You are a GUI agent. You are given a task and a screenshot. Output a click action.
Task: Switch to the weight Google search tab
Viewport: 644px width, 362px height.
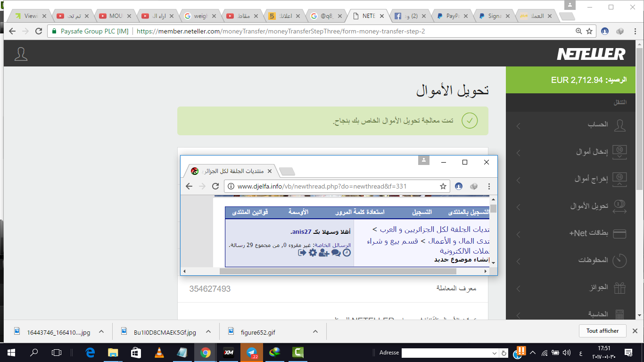point(201,16)
